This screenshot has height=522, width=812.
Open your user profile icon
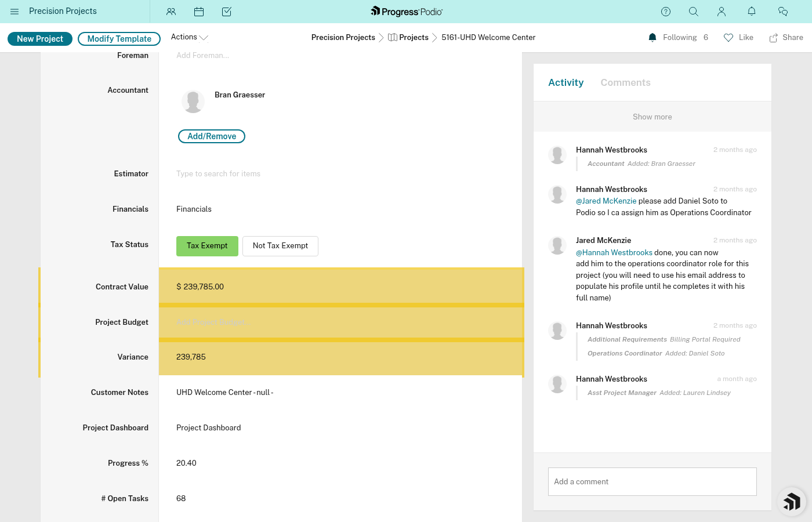(722, 12)
